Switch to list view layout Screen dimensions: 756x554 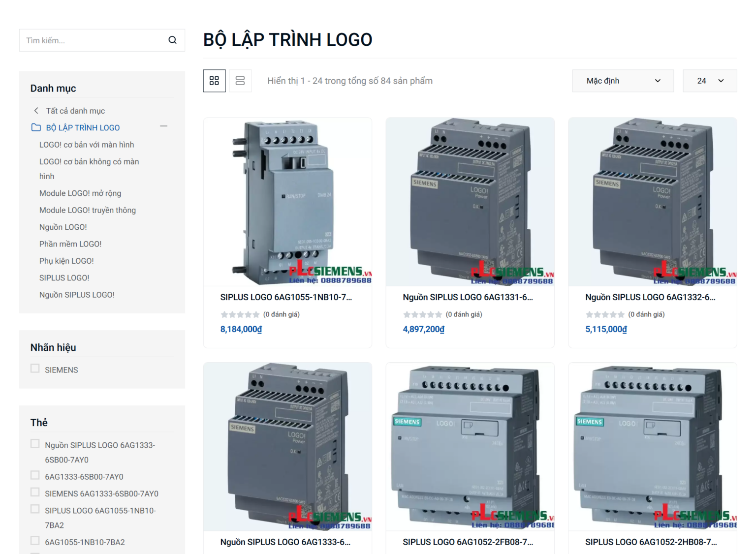click(x=240, y=81)
